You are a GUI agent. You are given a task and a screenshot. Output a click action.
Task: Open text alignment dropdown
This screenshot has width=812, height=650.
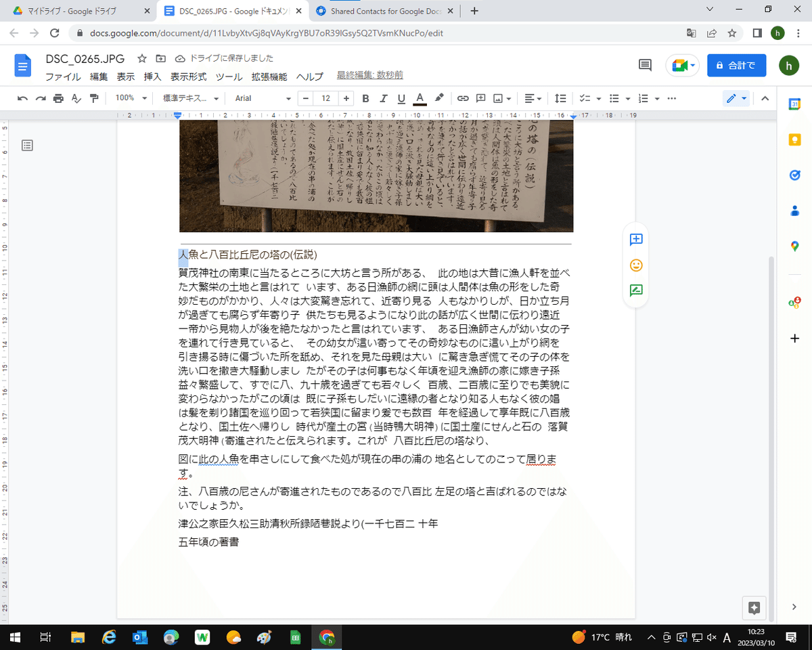pyautogui.click(x=533, y=98)
